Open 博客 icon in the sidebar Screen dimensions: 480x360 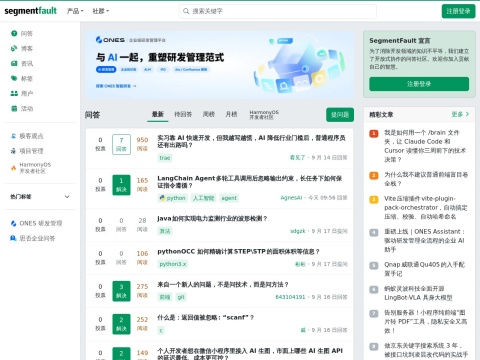[14, 48]
